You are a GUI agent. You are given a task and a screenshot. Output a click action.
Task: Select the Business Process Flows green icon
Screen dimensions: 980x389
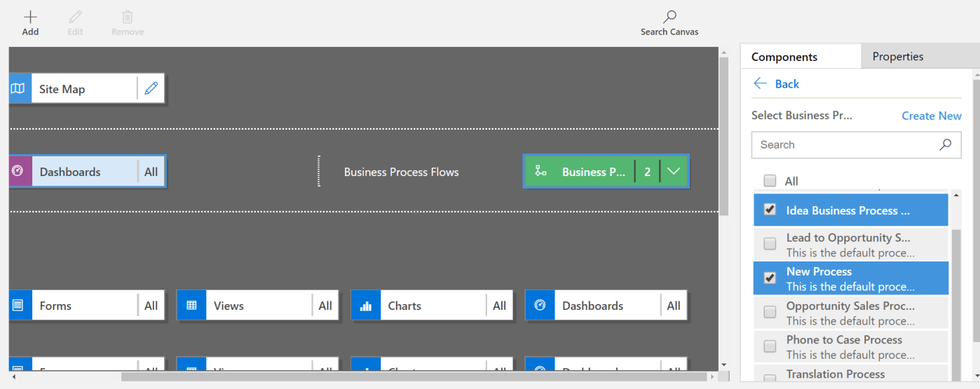point(540,172)
